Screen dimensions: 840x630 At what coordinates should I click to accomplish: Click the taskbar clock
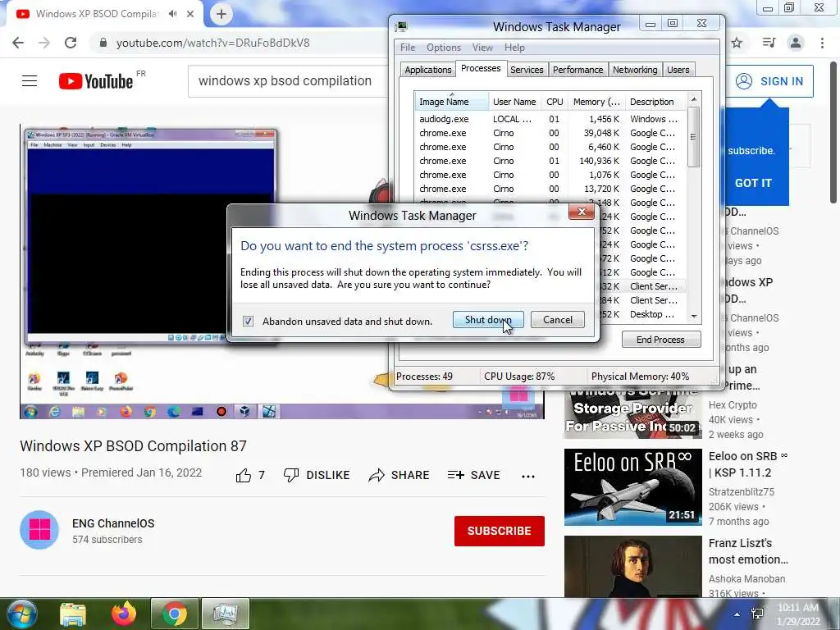798,614
